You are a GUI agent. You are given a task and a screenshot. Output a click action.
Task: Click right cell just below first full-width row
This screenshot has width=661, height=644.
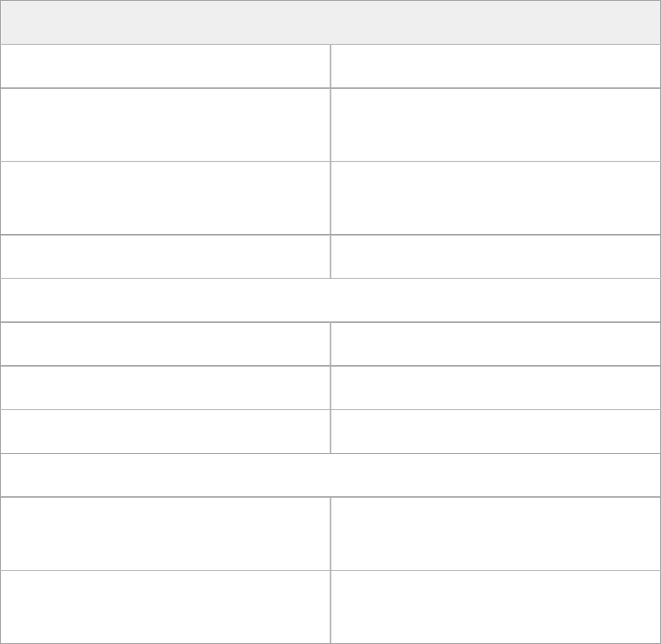coord(495,344)
